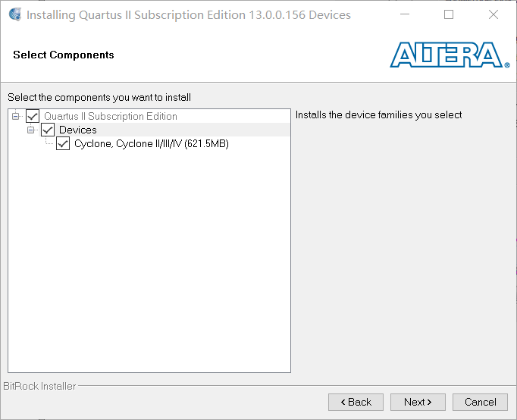Proceed by clicking the Next button
The width and height of the screenshot is (517, 420).
418,402
